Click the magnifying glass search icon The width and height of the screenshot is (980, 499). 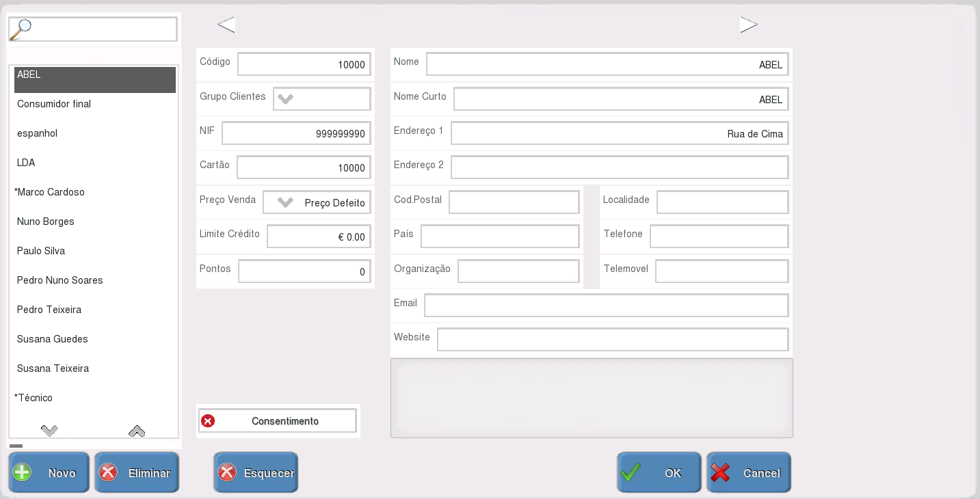tap(21, 28)
